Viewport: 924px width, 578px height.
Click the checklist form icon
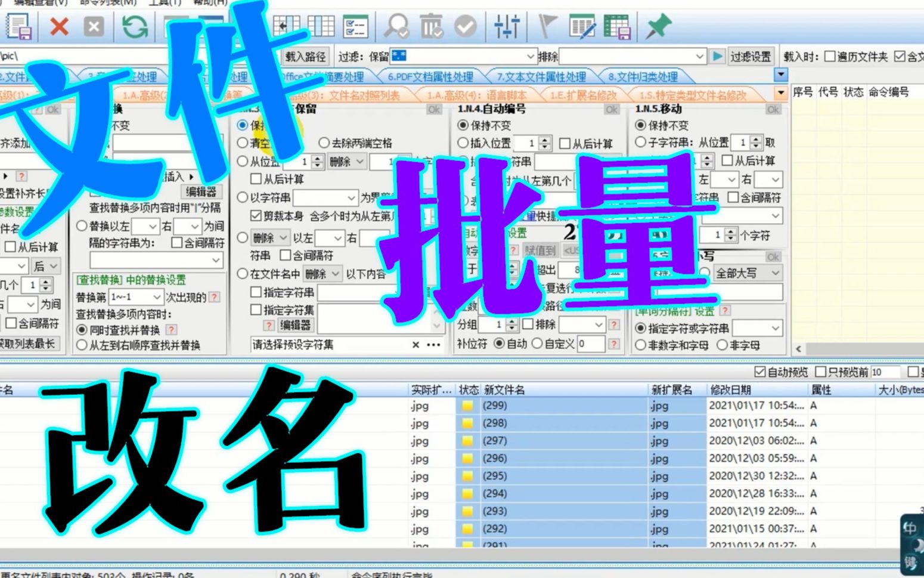click(x=355, y=27)
